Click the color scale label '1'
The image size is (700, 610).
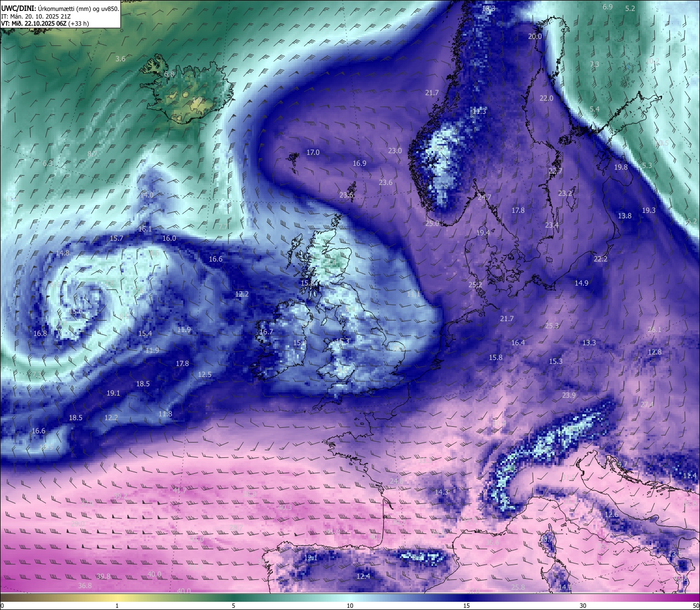click(x=117, y=606)
